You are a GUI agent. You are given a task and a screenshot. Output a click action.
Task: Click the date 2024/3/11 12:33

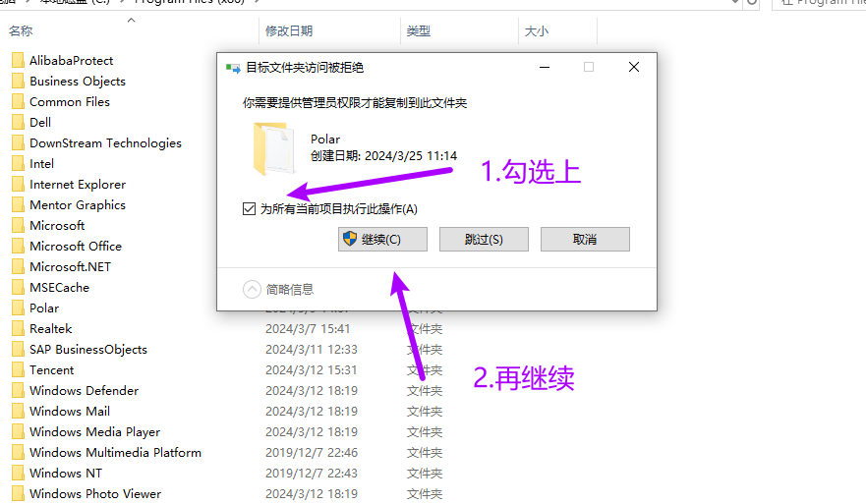pos(312,350)
